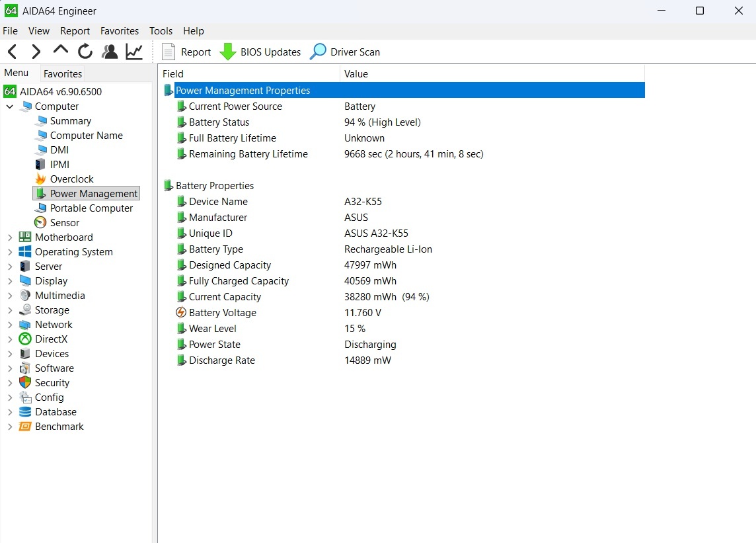Open the Favorites menu in menu bar
Screen dimensions: 756x543
coord(120,31)
